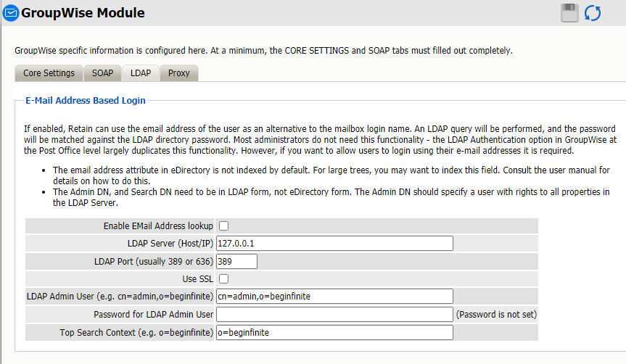
Task: Click the "Use SSL" label text
Action: pyautogui.click(x=197, y=278)
